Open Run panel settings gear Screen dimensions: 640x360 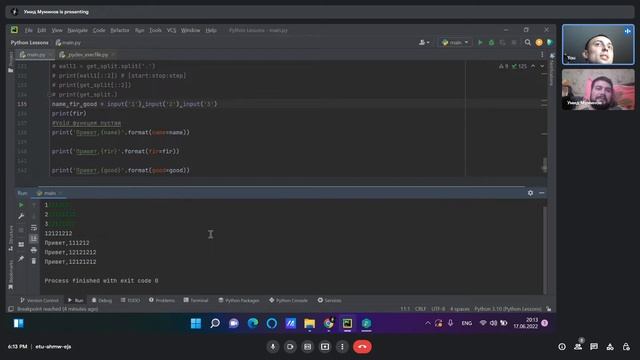click(x=530, y=193)
